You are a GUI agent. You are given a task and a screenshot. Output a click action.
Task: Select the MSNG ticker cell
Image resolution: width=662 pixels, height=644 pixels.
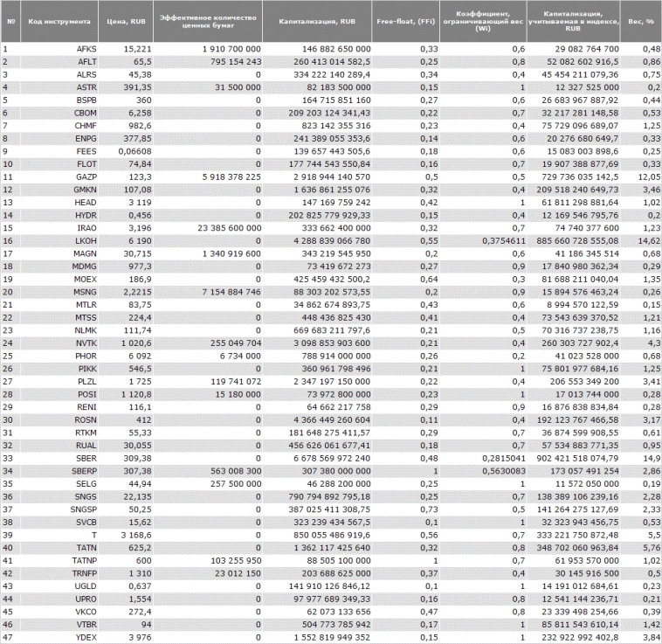coord(59,292)
